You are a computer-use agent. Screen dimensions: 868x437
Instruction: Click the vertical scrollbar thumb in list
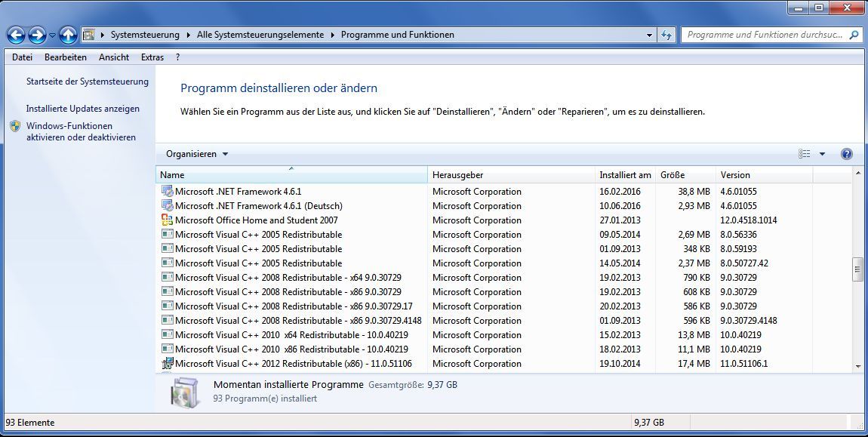(x=857, y=269)
